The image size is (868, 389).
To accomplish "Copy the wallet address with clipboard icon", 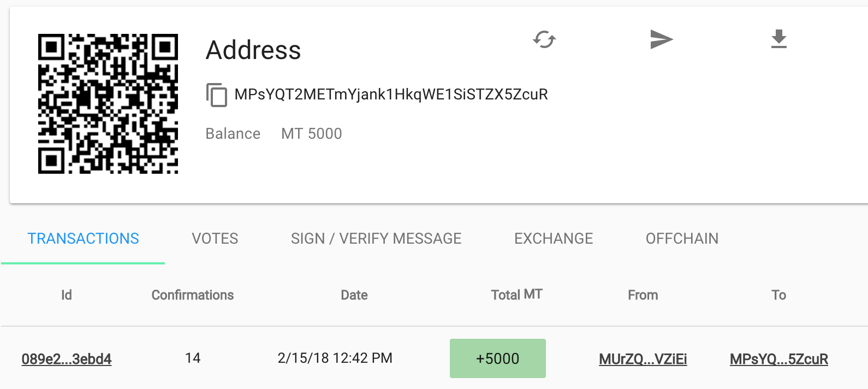I will (x=217, y=95).
